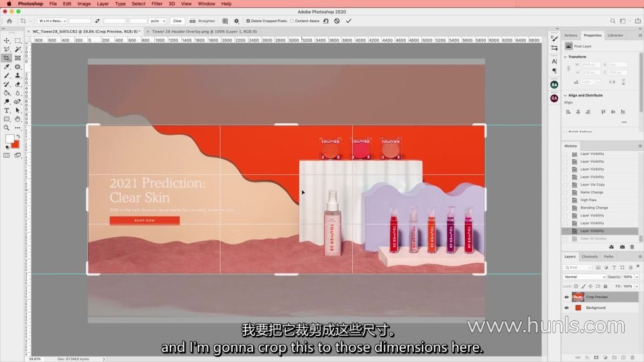This screenshot has width=644, height=362.
Task: Select the Paint Bucket tool
Action: coord(7,93)
